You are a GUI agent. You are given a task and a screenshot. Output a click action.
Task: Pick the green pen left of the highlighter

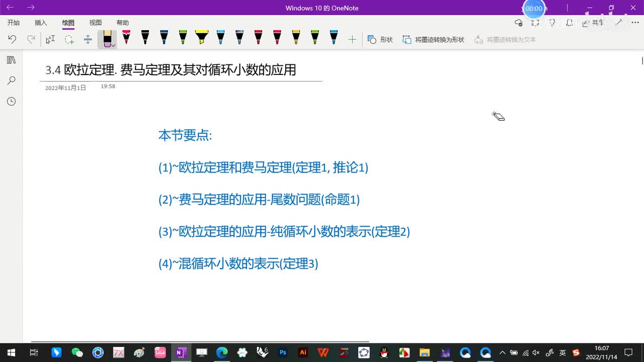coord(183,38)
